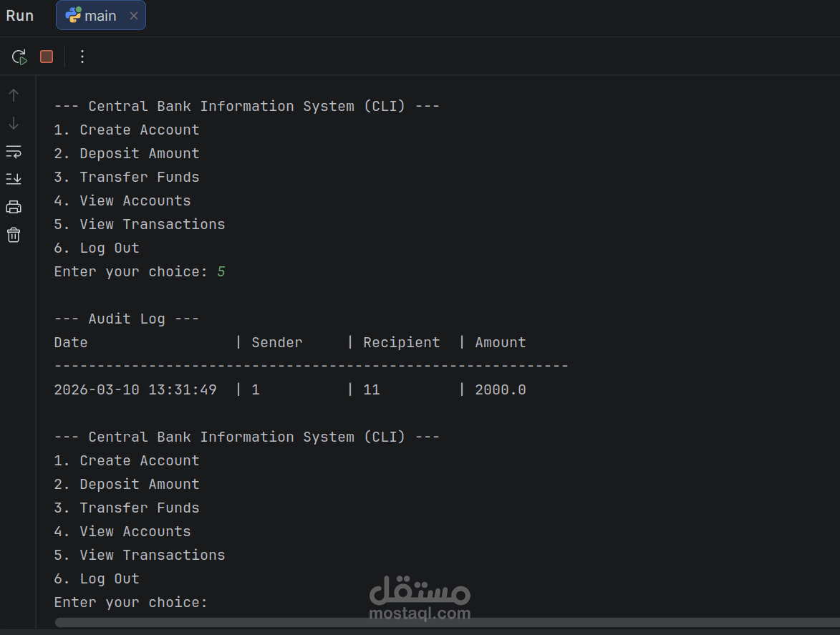Click the Sender value 1 in audit row
Viewport: 840px width, 635px height.
[256, 389]
